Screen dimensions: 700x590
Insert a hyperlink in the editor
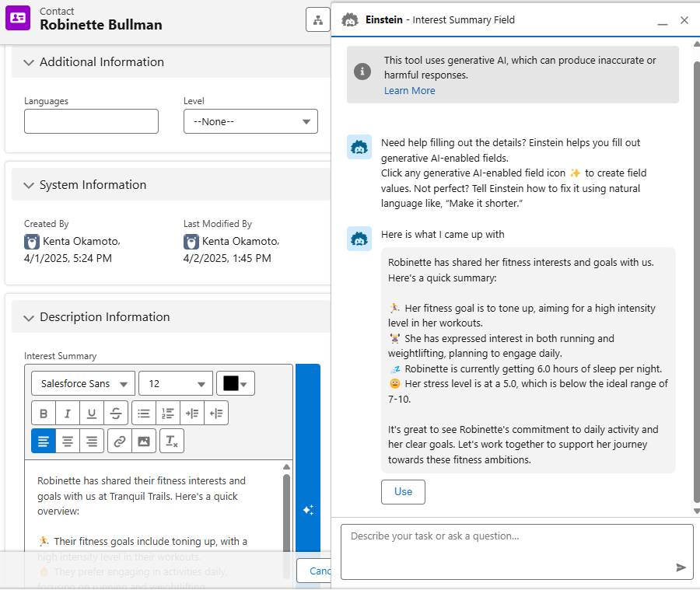click(119, 441)
